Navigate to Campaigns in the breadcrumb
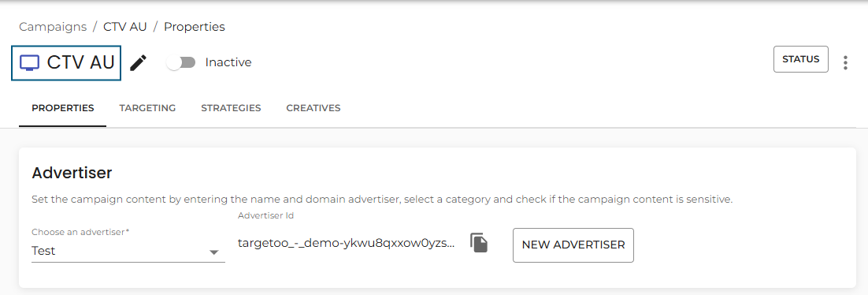Viewport: 868px width, 295px height. pos(53,27)
